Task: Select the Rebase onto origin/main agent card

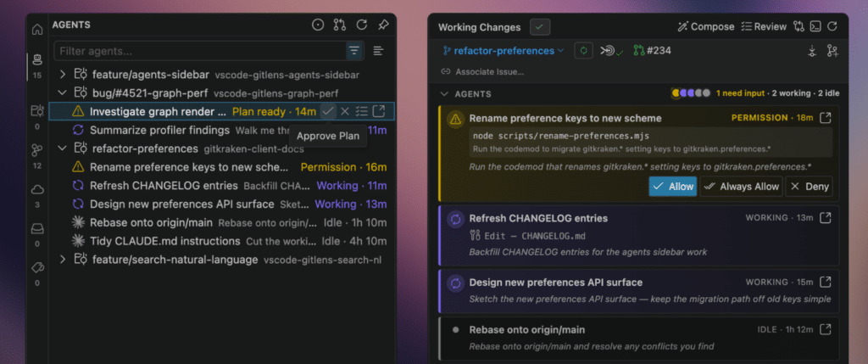Action: click(638, 339)
